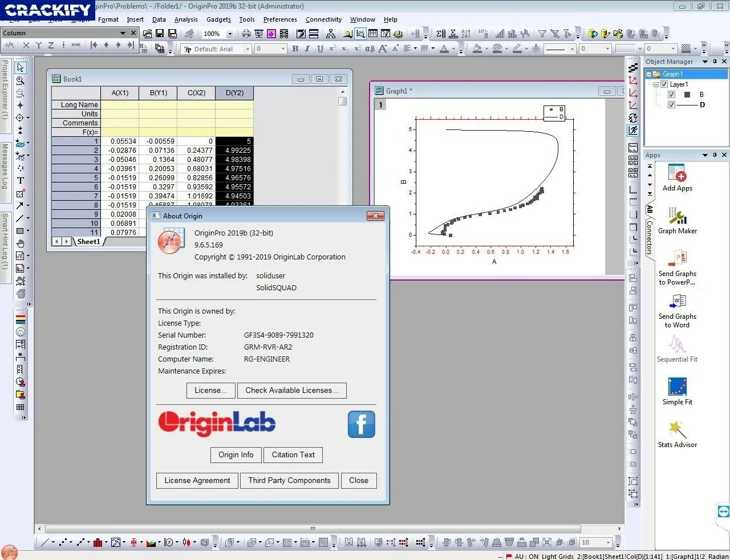This screenshot has height=560, width=730.
Task: Toggle the Layer1 checkbox in Object Manager
Action: 664,84
